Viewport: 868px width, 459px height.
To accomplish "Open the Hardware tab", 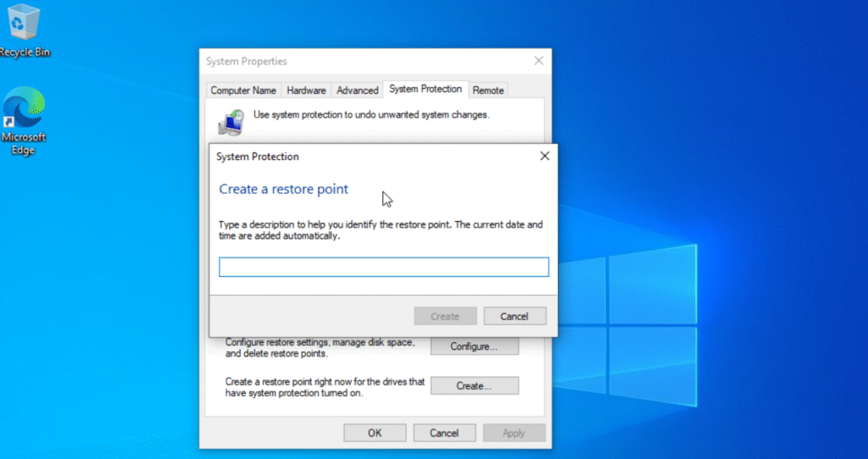I will click(x=306, y=90).
